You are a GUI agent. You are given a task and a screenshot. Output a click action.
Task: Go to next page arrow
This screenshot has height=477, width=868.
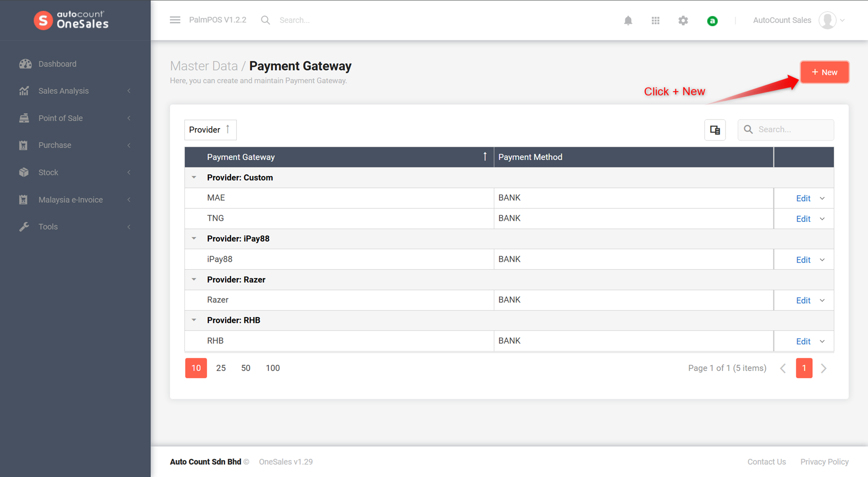(x=824, y=368)
